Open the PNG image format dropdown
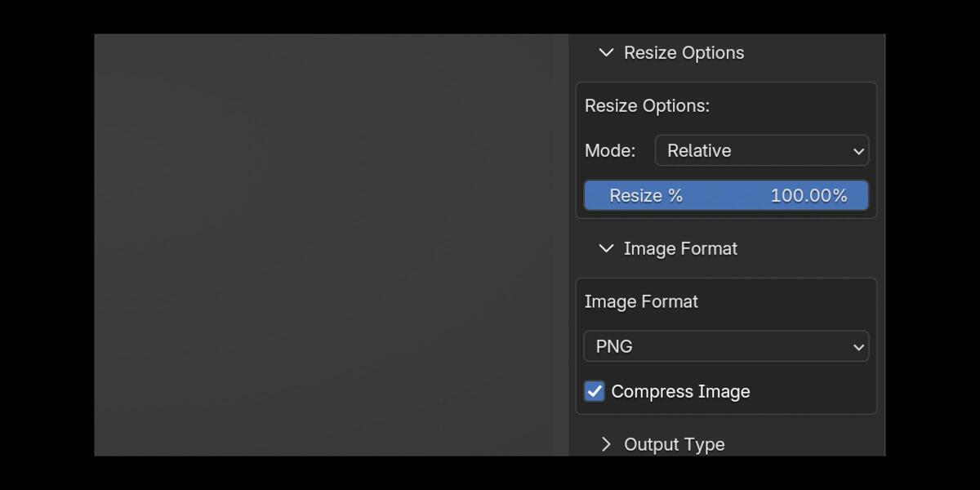The image size is (980, 490). 726,346
